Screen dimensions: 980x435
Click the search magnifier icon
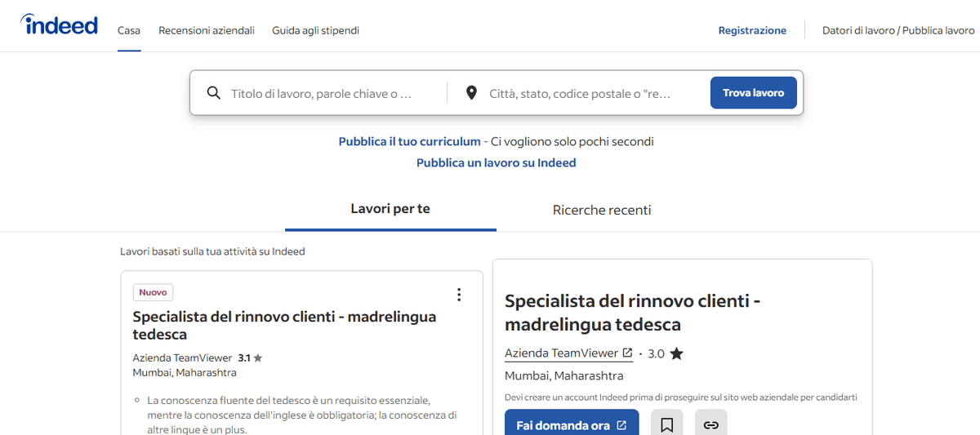coord(214,93)
